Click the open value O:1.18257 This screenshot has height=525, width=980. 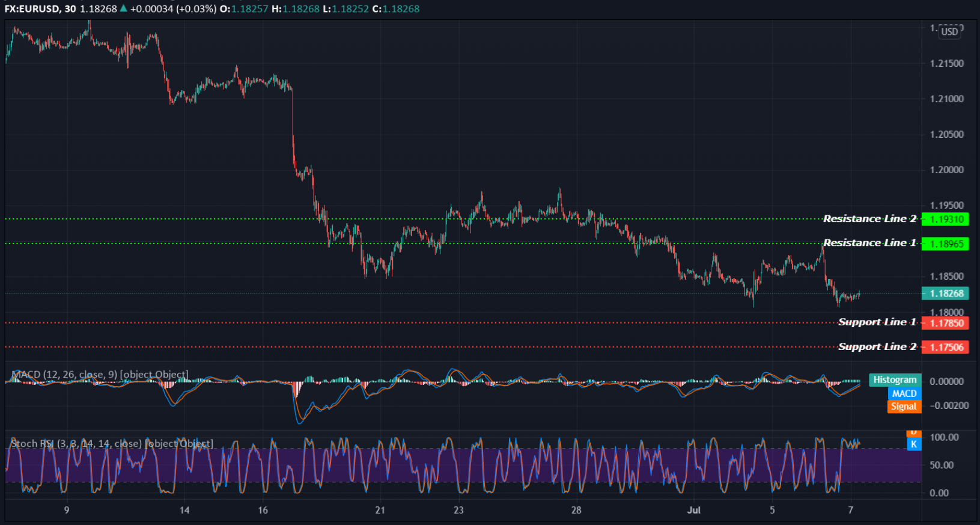pos(244,9)
